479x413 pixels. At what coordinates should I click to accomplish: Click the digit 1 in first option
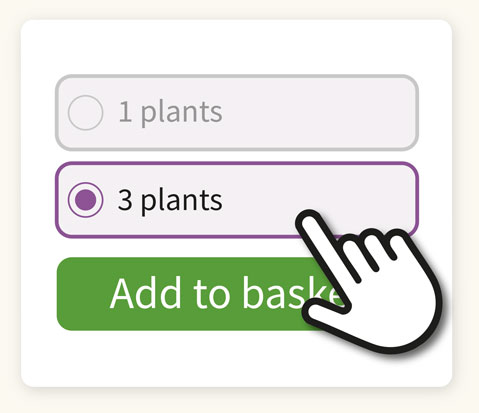coord(125,112)
